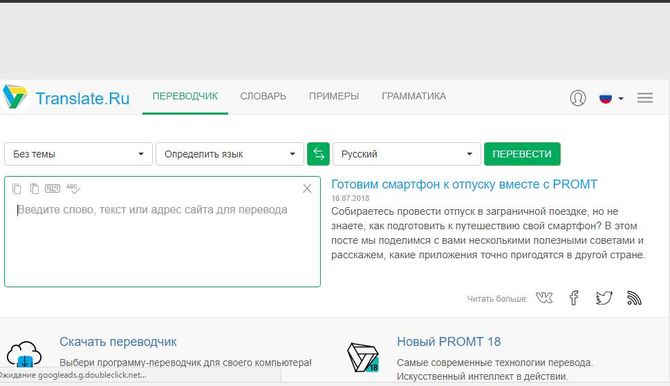Screen dimensions: 670x386
Task: Focus the translation text input field
Action: point(162,232)
